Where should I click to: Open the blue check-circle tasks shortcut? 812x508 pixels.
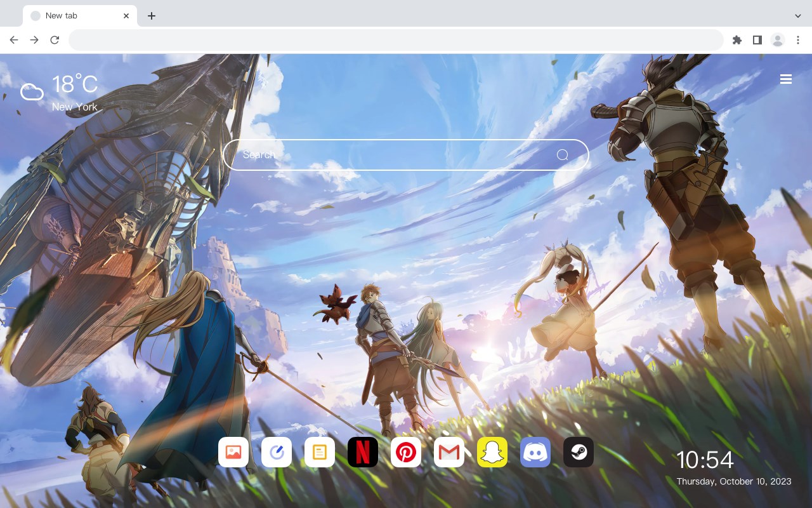(277, 452)
